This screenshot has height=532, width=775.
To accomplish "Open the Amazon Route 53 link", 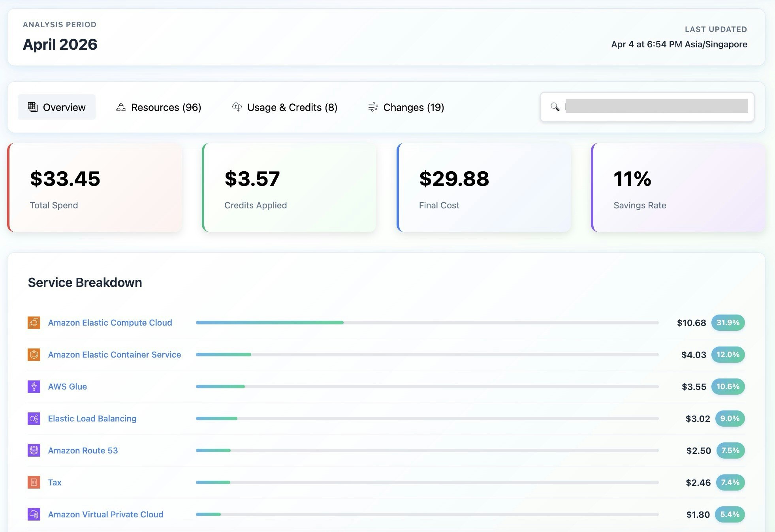I will tap(83, 450).
